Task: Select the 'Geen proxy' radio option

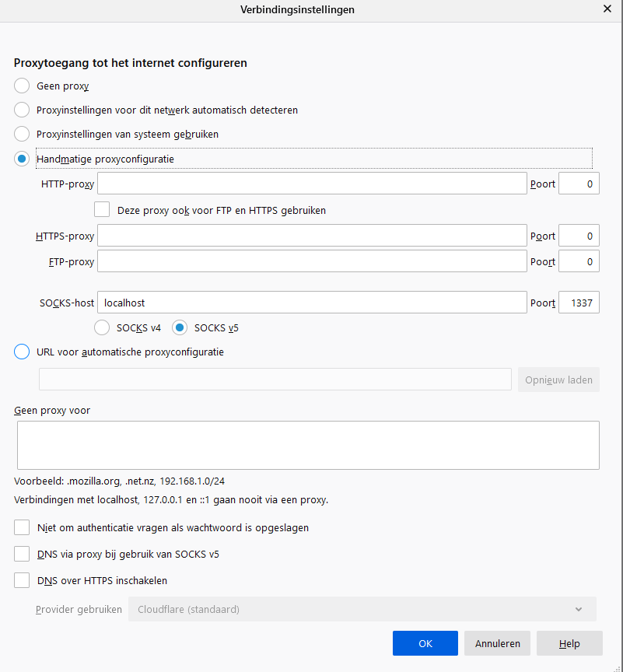Action: pyautogui.click(x=22, y=86)
